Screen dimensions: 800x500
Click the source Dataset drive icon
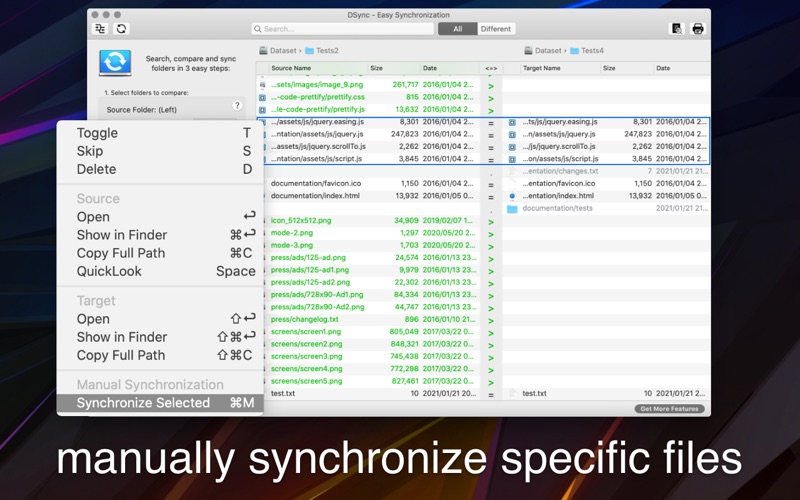tap(263, 51)
